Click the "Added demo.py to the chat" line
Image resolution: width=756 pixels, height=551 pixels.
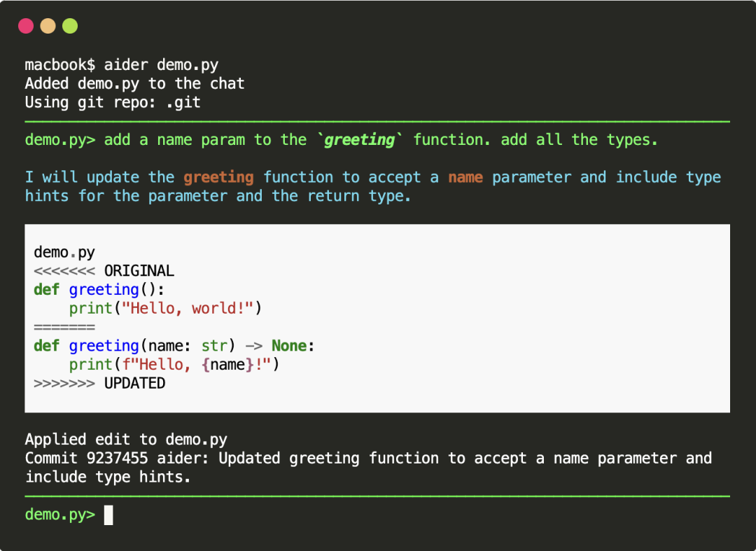point(134,84)
